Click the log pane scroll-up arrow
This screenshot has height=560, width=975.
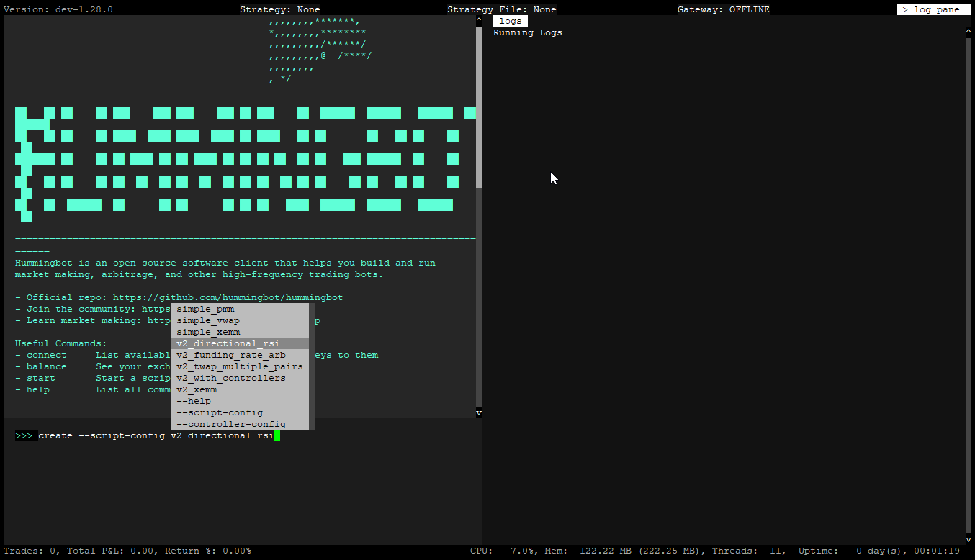click(x=969, y=31)
